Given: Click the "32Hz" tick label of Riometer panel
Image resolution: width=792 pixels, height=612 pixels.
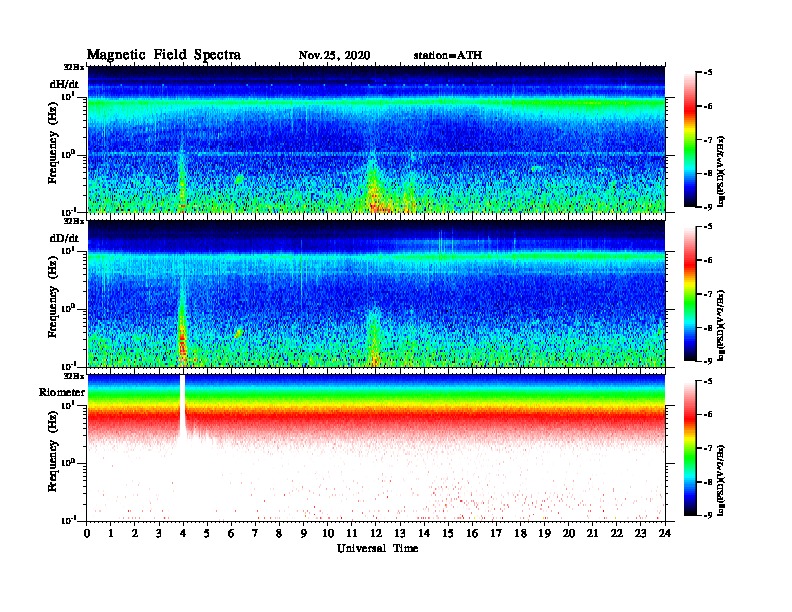Looking at the screenshot, I should coord(74,376).
